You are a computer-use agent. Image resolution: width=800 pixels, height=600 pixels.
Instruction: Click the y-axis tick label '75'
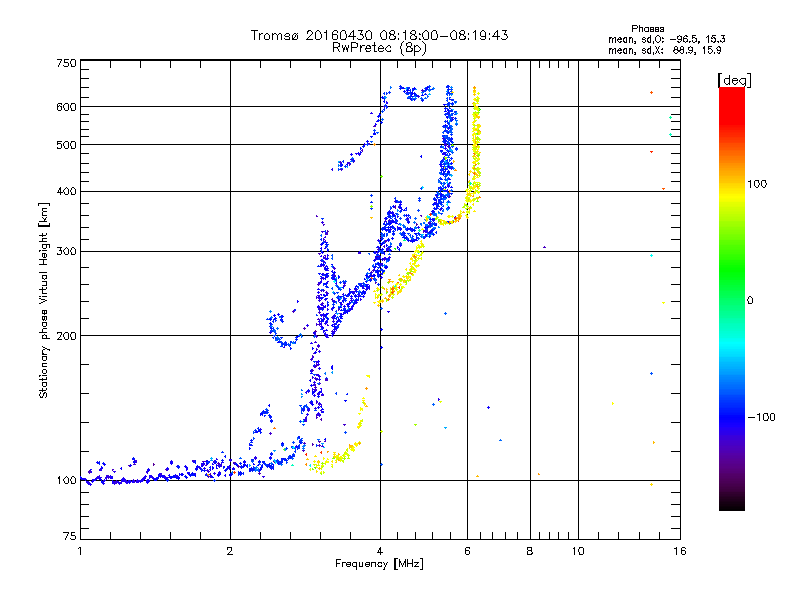(70, 536)
